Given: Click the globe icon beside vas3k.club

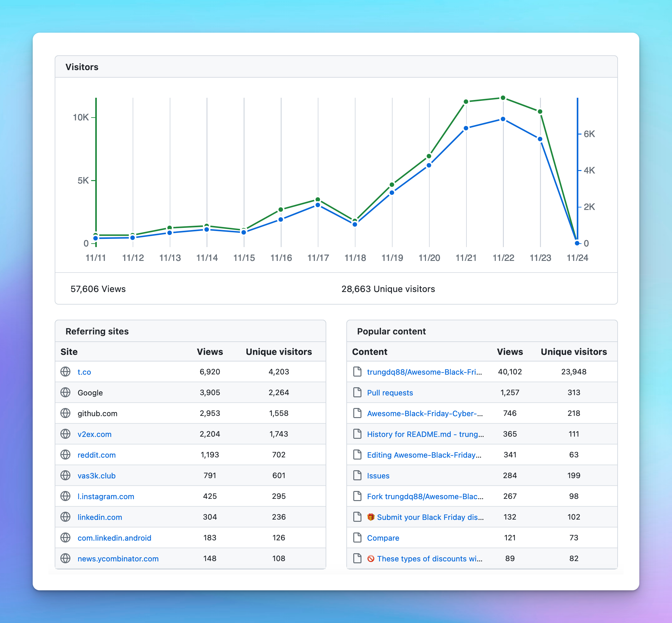Looking at the screenshot, I should 65,476.
